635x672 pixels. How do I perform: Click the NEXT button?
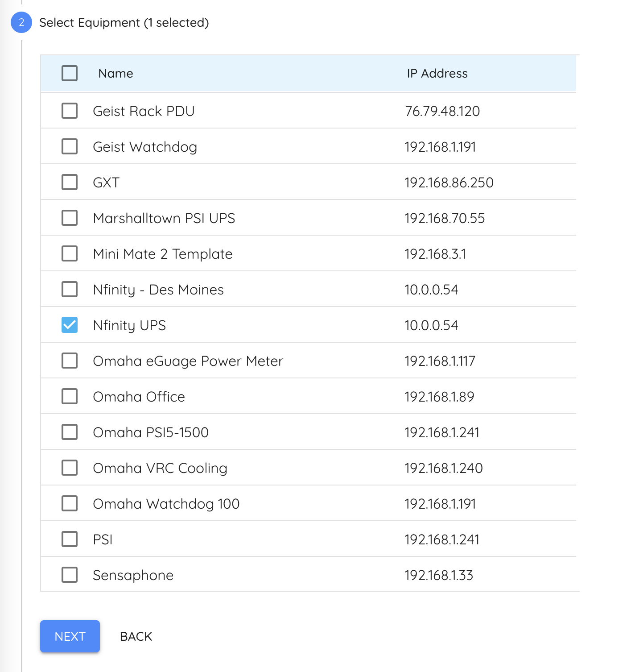(x=70, y=636)
